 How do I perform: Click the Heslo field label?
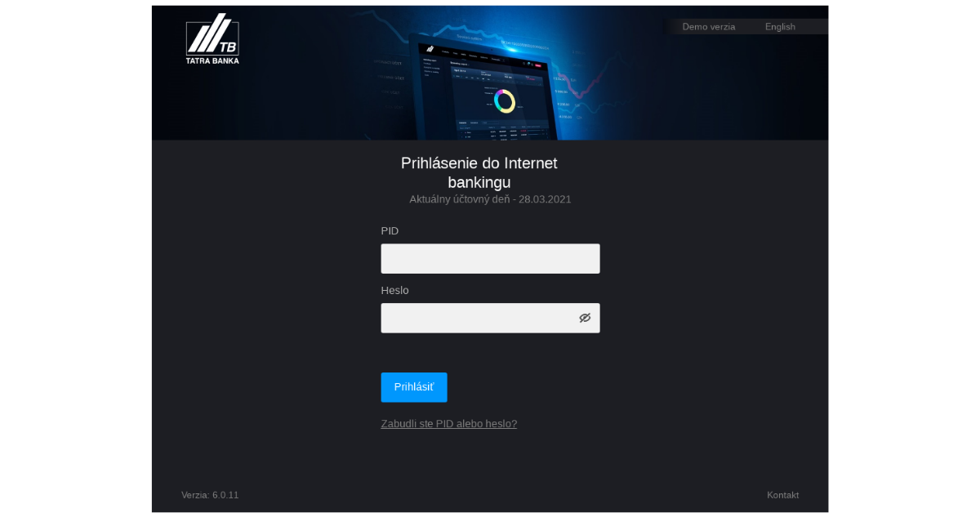point(394,291)
